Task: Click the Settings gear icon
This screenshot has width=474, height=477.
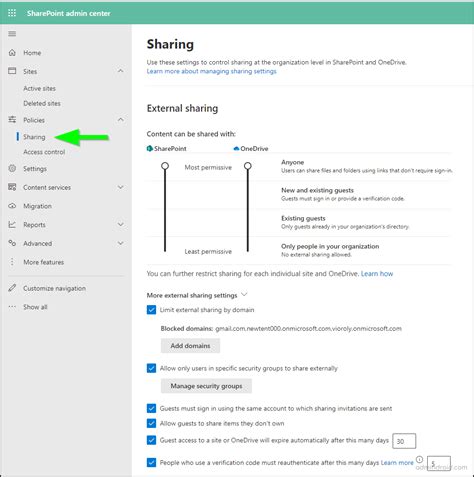Action: click(x=12, y=168)
